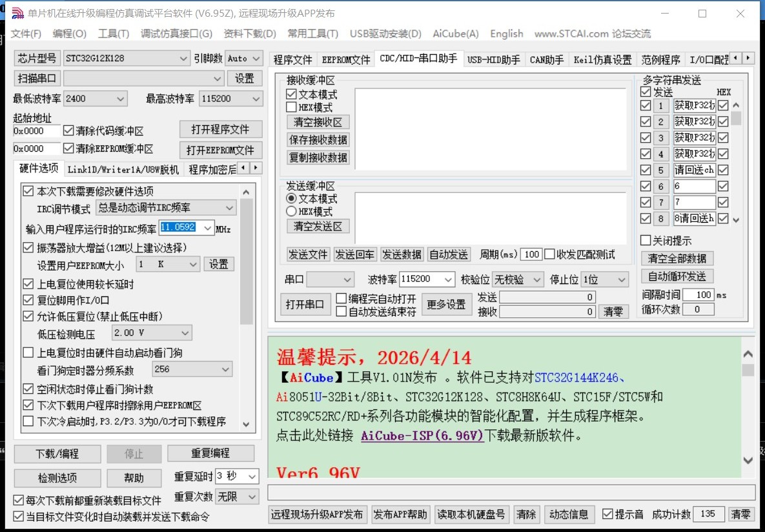The image size is (765, 532).
Task: Click green tips panel scrollbar thumb
Action: click(748, 369)
